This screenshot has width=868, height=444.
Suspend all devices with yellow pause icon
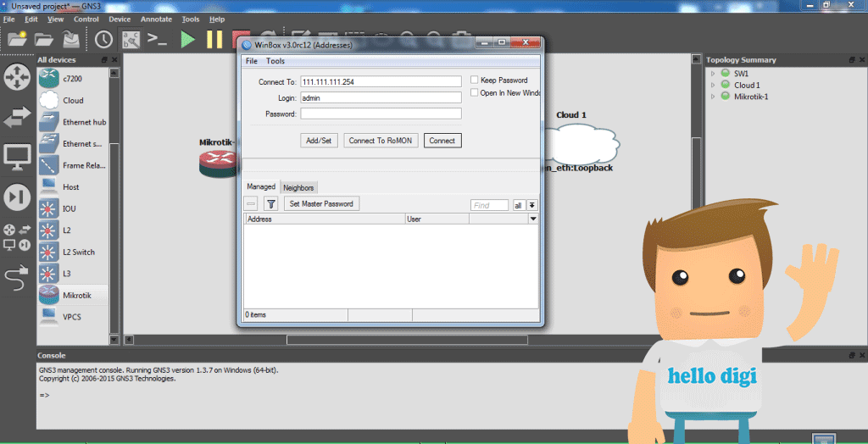[214, 39]
